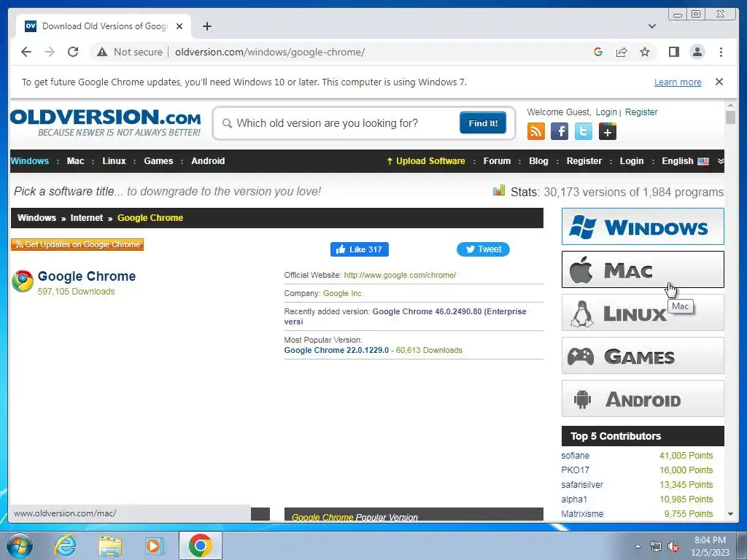The height and width of the screenshot is (560, 747).
Task: Click the page vertical scrollbar thumb
Action: pyautogui.click(x=730, y=117)
